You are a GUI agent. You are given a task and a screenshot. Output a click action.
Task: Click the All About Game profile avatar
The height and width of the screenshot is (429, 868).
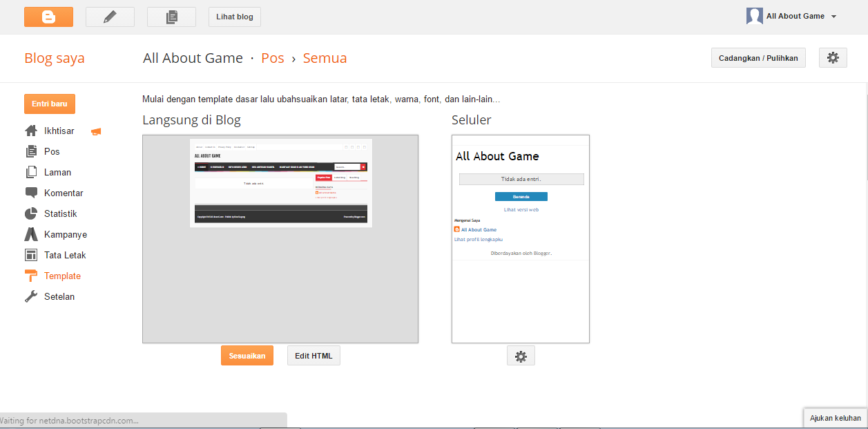[755, 16]
